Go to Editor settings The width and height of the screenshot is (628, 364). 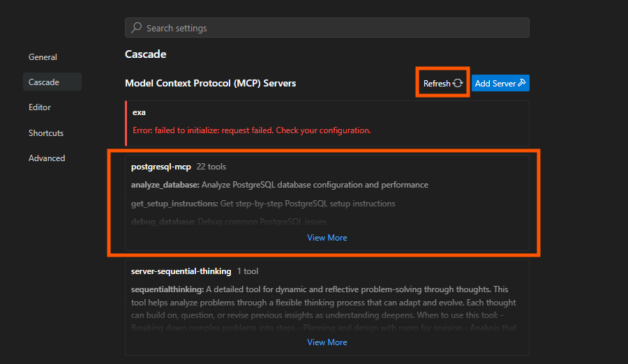click(40, 107)
